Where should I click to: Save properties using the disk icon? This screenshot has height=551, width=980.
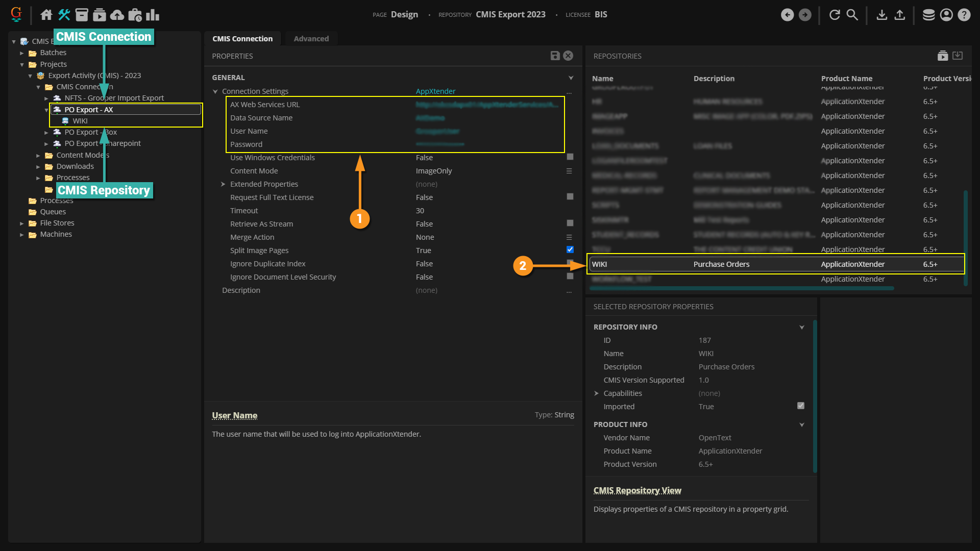click(555, 56)
